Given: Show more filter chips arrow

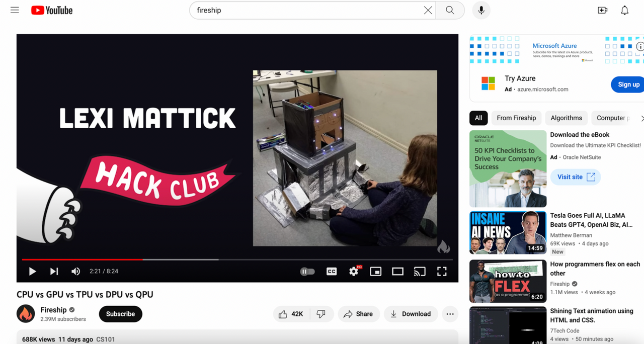Looking at the screenshot, I should click(641, 118).
